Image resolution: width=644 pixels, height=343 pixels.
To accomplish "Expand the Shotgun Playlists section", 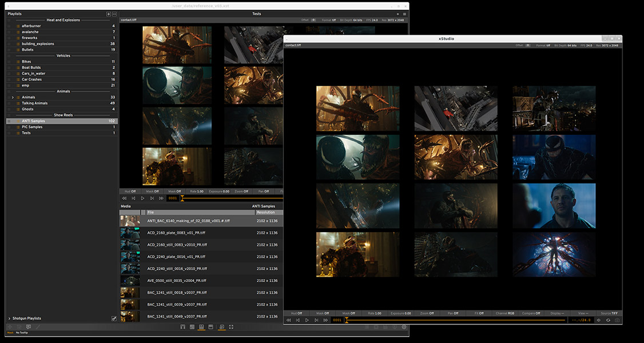I will (x=9, y=318).
